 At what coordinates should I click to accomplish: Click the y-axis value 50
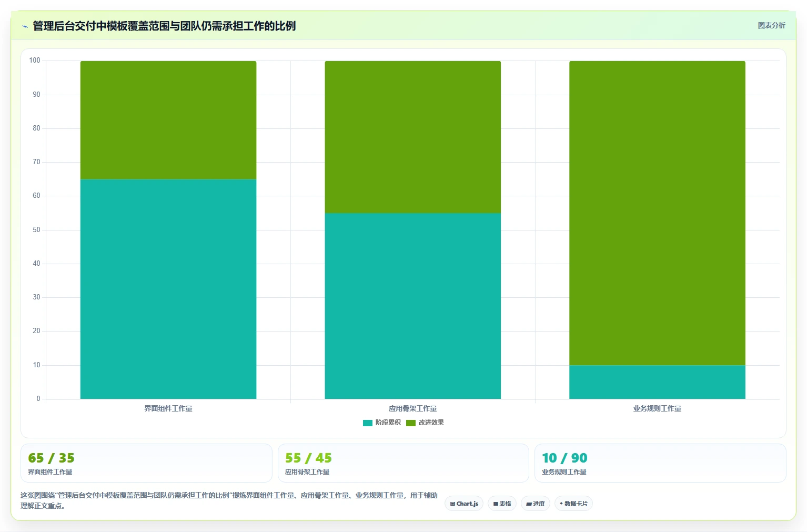point(36,230)
